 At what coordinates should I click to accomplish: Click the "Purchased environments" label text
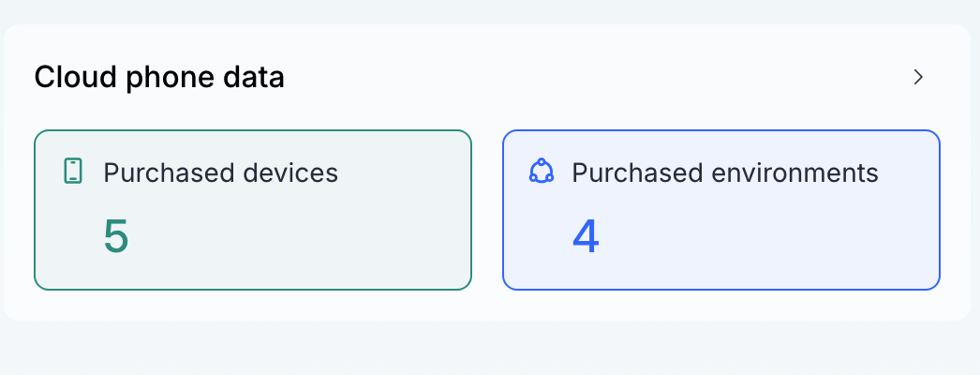coord(725,172)
